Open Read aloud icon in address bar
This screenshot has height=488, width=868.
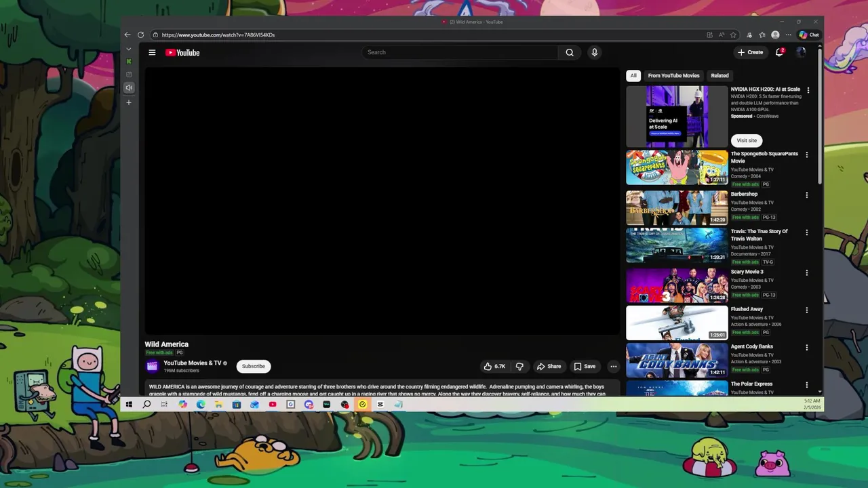click(x=722, y=35)
